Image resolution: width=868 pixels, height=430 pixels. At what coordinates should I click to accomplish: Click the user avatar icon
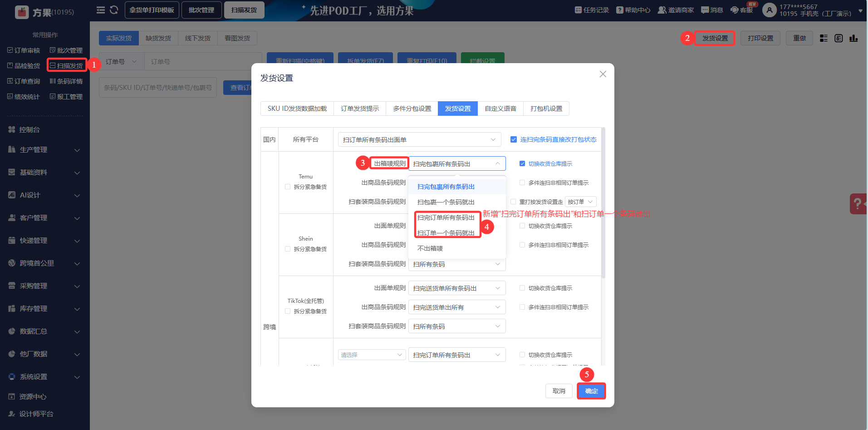770,10
